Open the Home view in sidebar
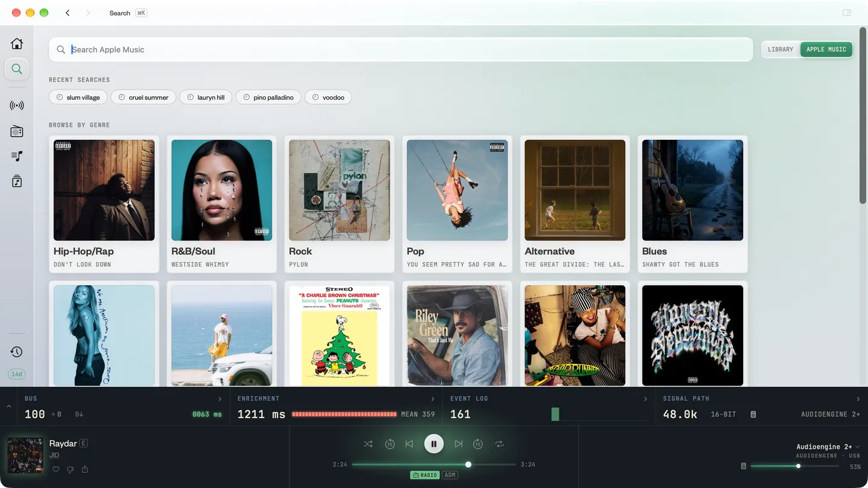This screenshot has height=488, width=868. (17, 43)
